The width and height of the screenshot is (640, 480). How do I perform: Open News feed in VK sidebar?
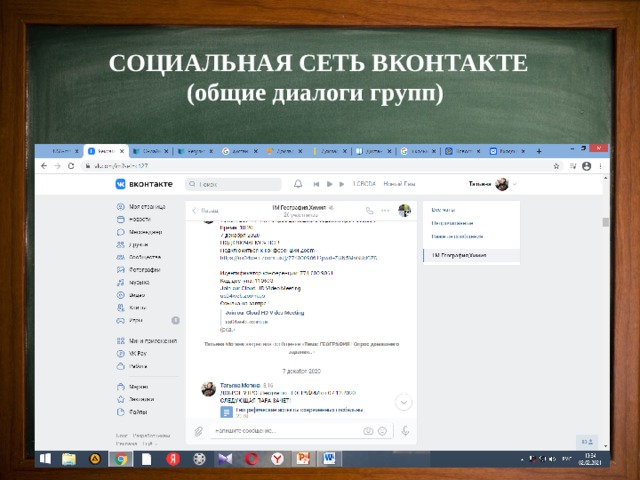133,220
